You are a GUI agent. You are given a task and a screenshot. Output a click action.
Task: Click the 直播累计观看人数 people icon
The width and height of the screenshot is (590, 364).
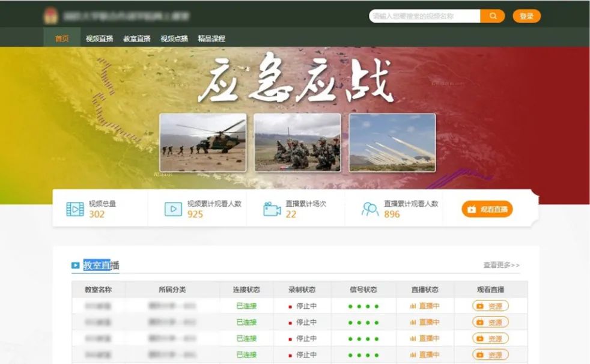tap(370, 209)
